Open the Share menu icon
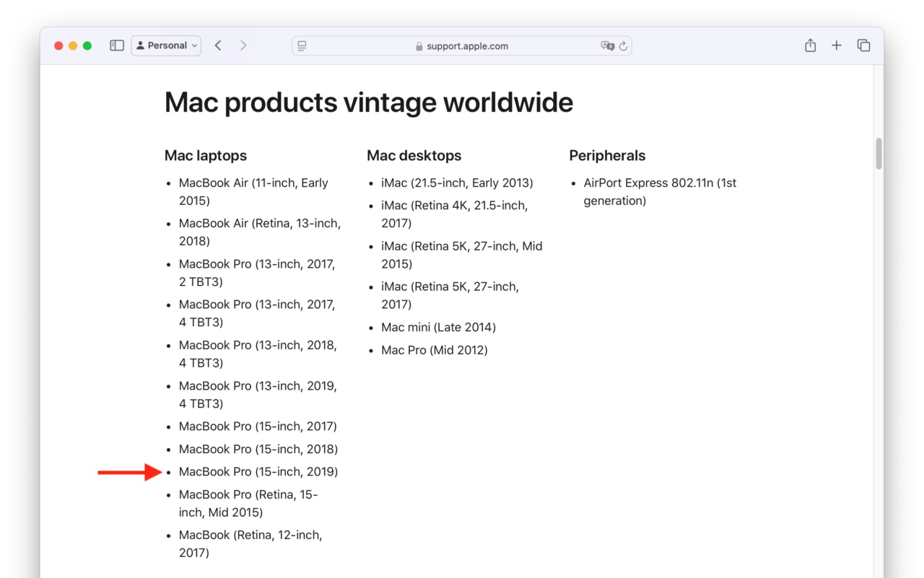The height and width of the screenshot is (578, 924). point(811,45)
